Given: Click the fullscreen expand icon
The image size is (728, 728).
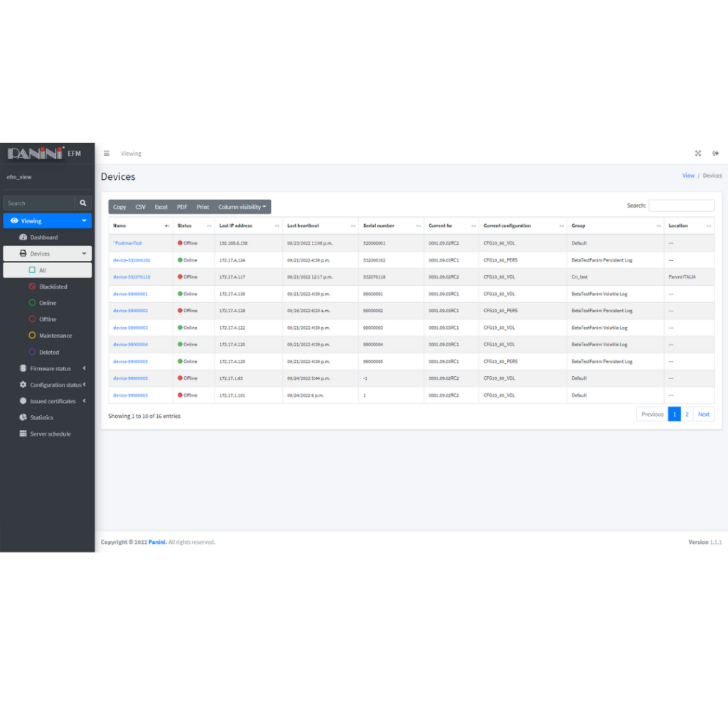Looking at the screenshot, I should (x=697, y=154).
